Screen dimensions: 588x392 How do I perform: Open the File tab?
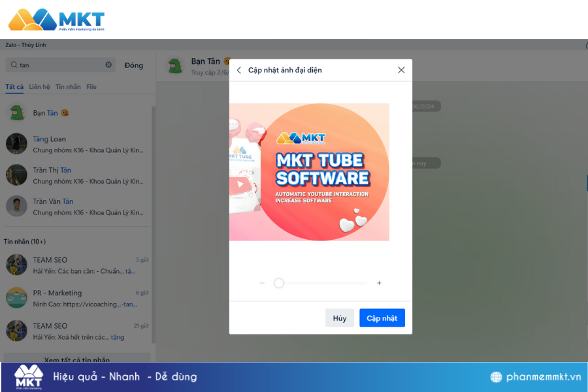pyautogui.click(x=91, y=87)
